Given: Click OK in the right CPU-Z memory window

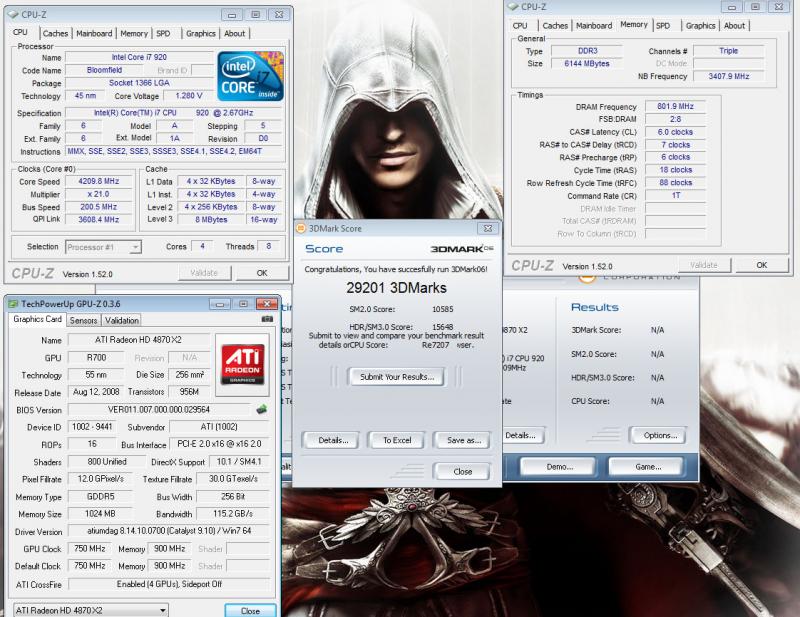Looking at the screenshot, I should pyautogui.click(x=762, y=265).
